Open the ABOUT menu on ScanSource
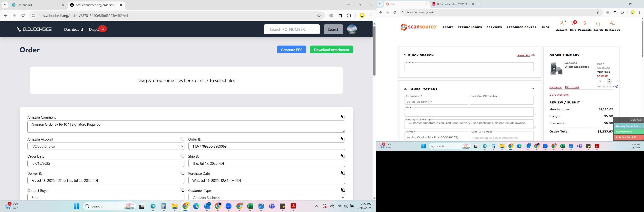 tap(447, 27)
